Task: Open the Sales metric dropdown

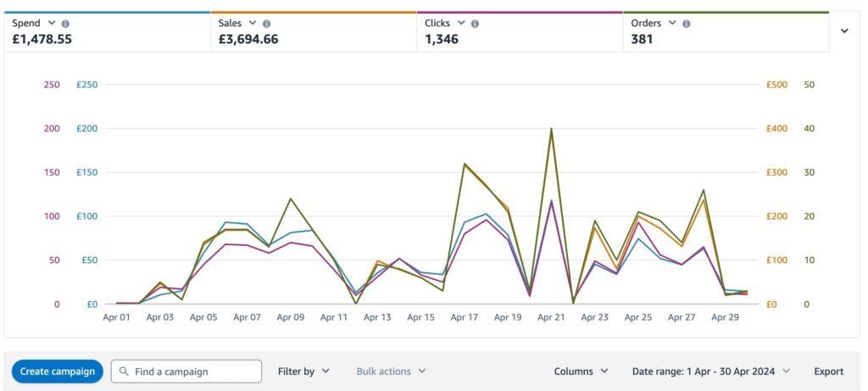Action: (x=253, y=24)
